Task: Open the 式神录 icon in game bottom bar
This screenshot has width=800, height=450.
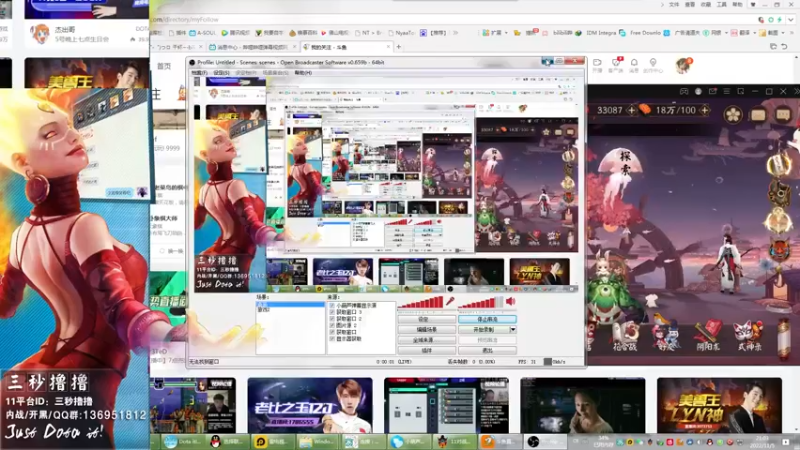Action: coord(748,334)
